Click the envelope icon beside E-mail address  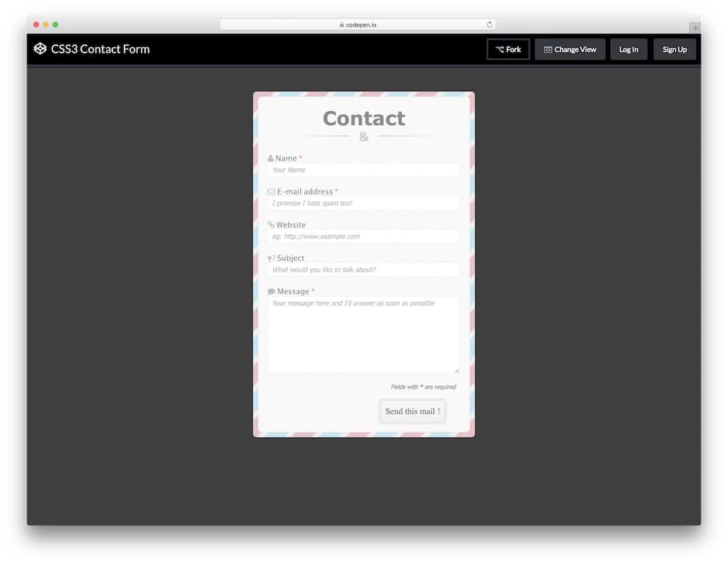coord(271,191)
